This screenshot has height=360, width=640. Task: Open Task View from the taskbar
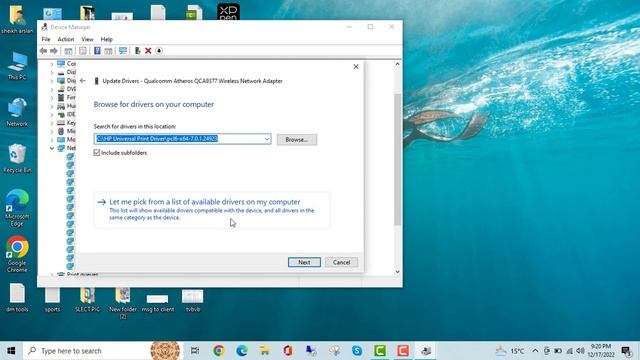[x=195, y=351]
